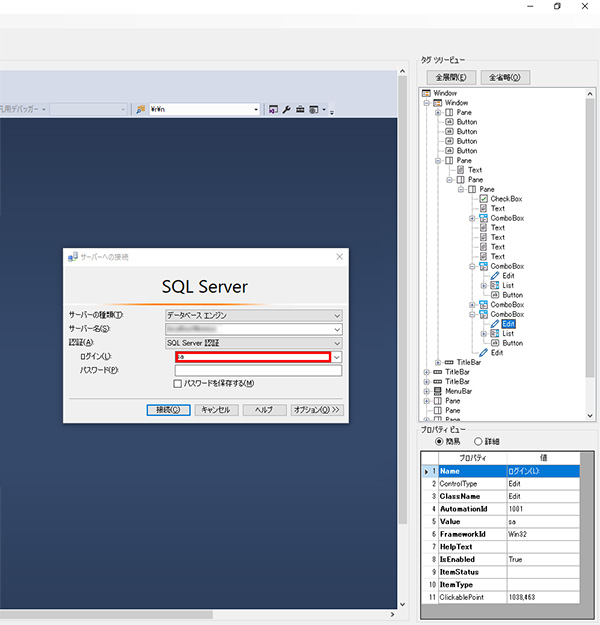
Task: Collapse the ComboBox node above the highlighted Edit
Action: click(472, 314)
